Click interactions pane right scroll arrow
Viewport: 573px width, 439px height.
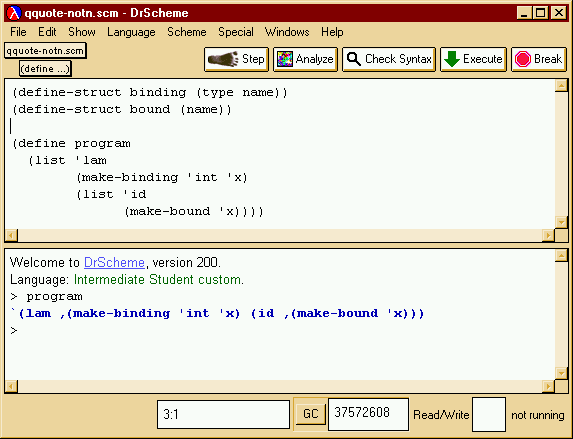[x=548, y=386]
